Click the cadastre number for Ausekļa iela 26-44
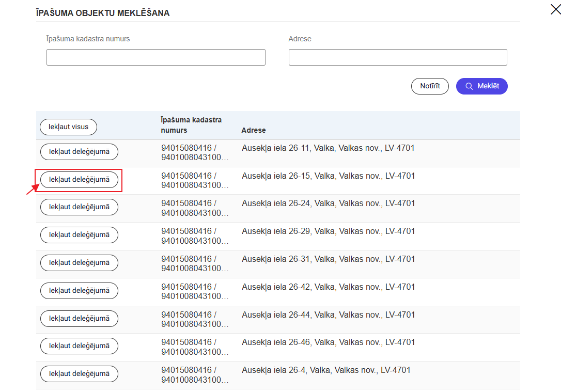This screenshot has width=561, height=392. [x=194, y=319]
